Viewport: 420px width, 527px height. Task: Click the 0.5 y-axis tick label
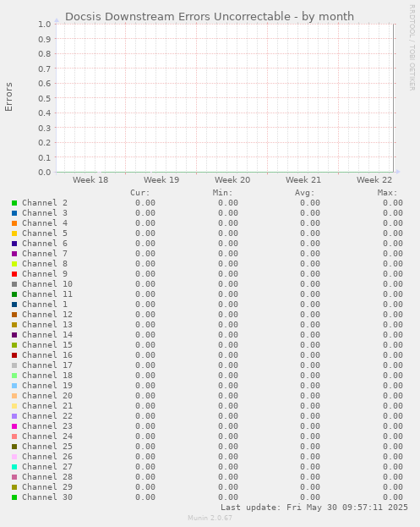44,98
